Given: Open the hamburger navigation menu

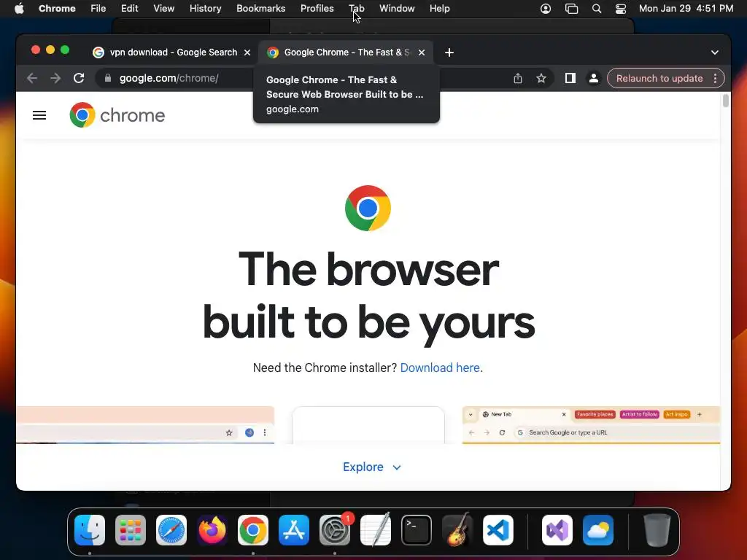Looking at the screenshot, I should 39,115.
